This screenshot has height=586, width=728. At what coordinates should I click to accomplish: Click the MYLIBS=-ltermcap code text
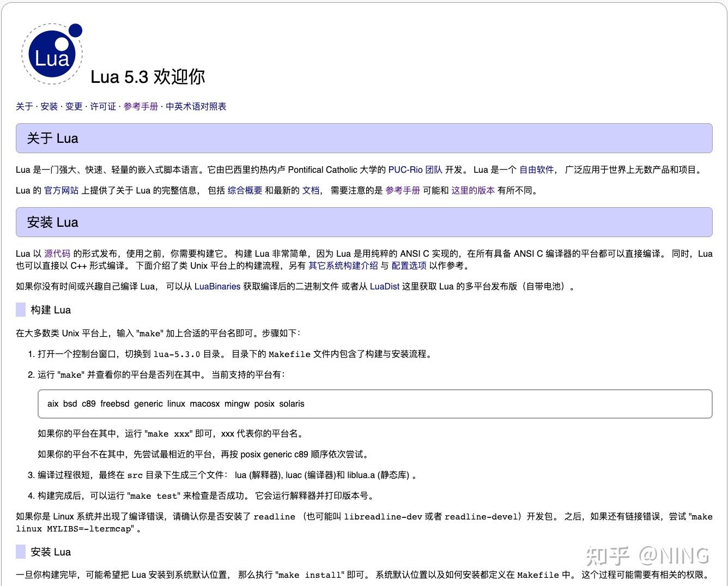click(x=90, y=529)
